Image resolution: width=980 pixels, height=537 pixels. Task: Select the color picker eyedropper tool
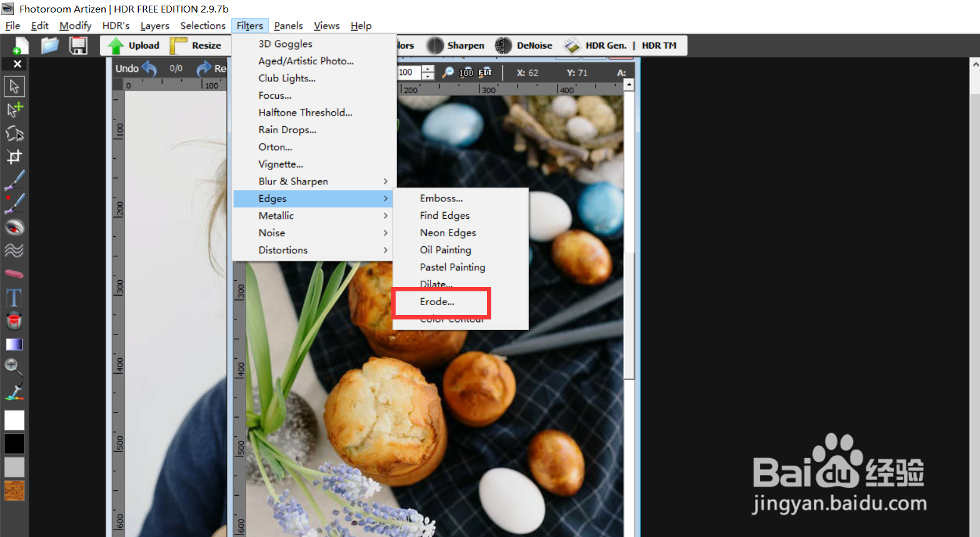point(14,391)
